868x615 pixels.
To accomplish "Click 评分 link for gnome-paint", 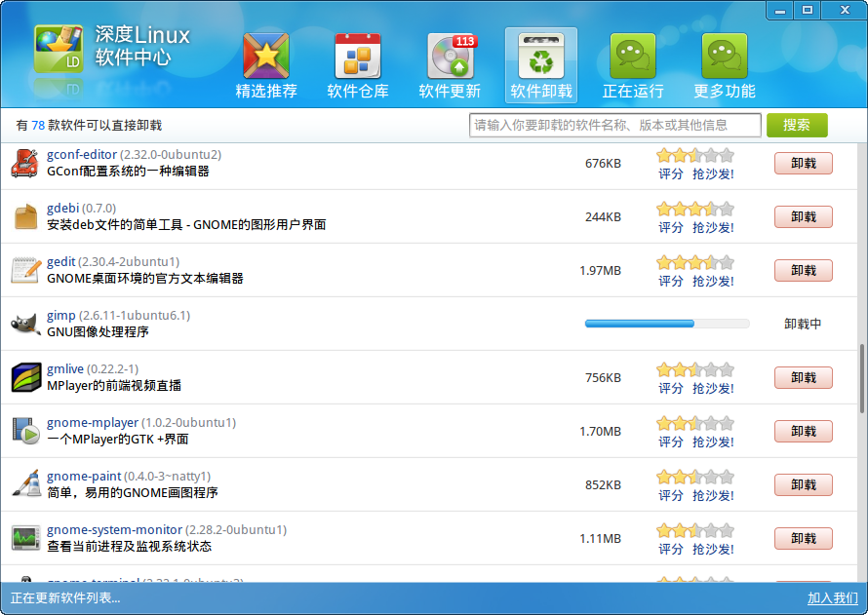I will tap(670, 496).
